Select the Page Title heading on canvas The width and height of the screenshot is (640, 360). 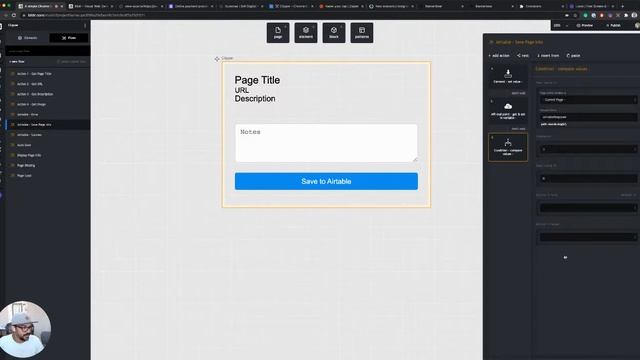click(x=257, y=80)
